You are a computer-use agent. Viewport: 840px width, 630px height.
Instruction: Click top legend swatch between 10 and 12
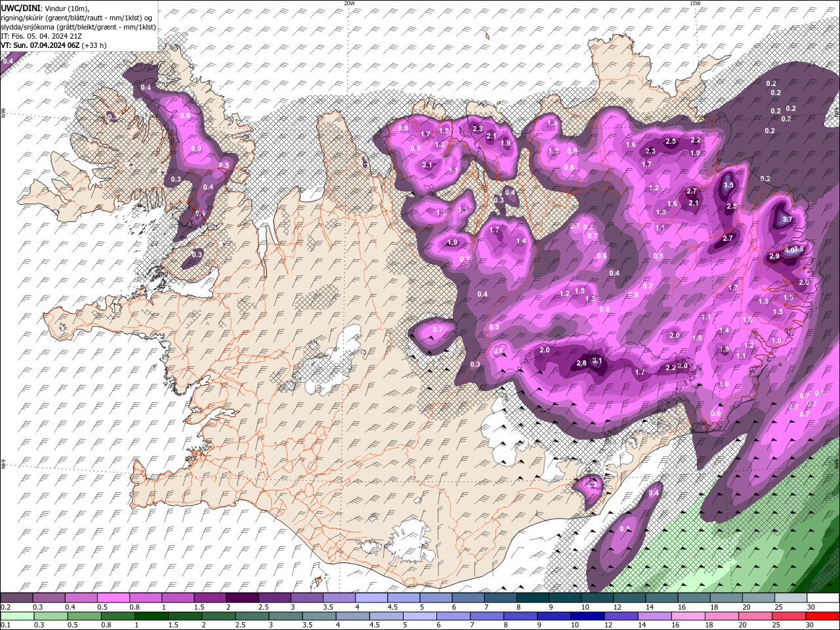[x=596, y=598]
